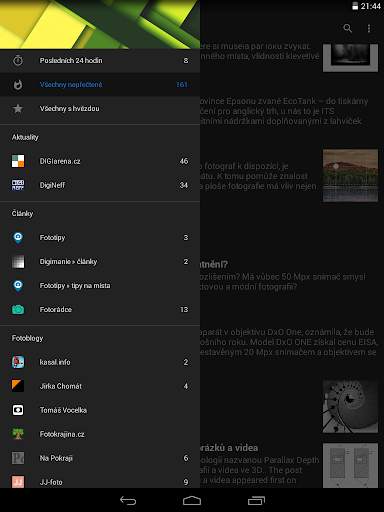The width and height of the screenshot is (384, 512).
Task: Click the flame icon for all unread
Action: point(18,85)
